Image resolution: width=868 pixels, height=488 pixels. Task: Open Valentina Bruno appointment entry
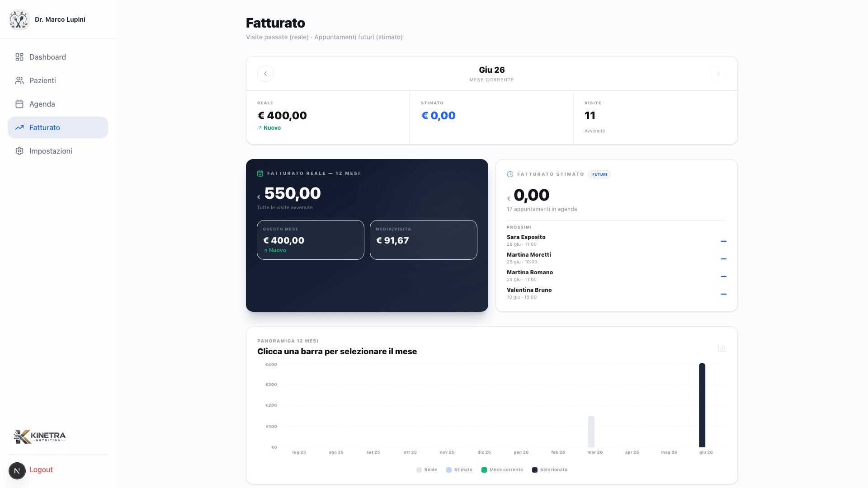pos(616,293)
